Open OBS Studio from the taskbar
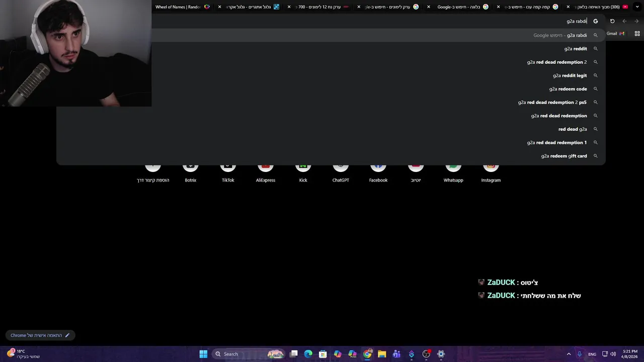 tap(426, 354)
